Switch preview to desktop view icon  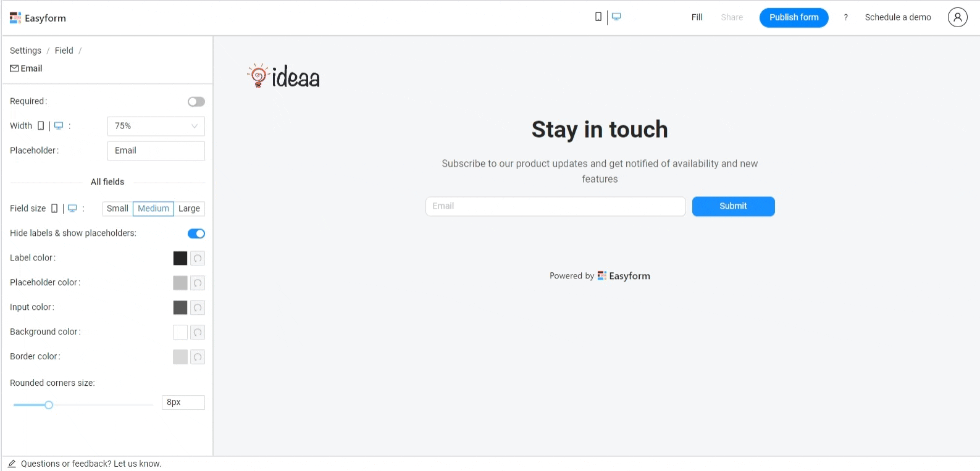pyautogui.click(x=616, y=17)
